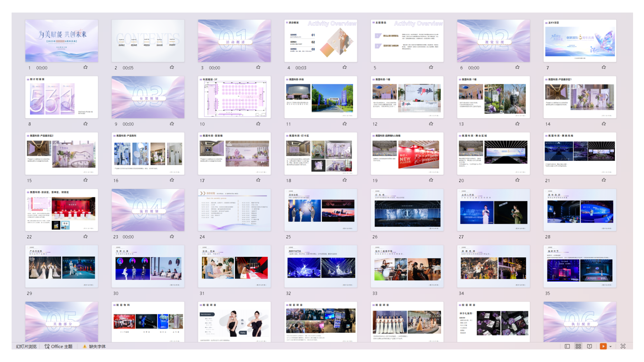The width and height of the screenshot is (644, 362).
Task: Select slide 10 floor plan thumbnail
Action: pos(234,97)
